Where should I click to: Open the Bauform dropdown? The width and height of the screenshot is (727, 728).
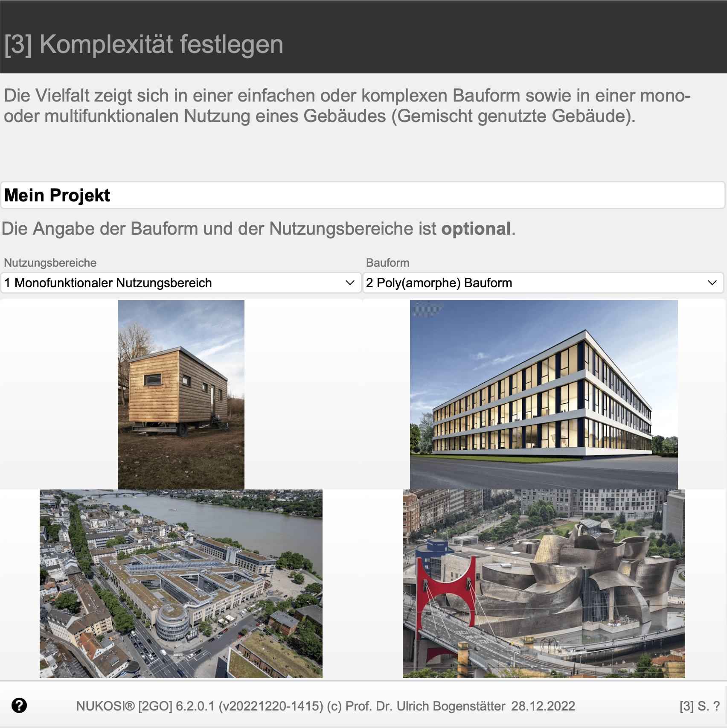[x=543, y=283]
